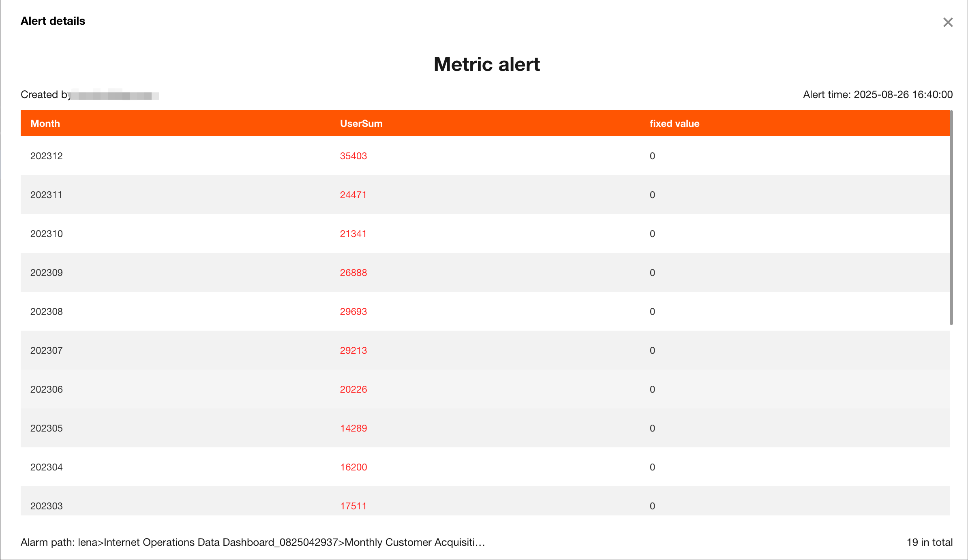Select the 202312 month cell

pos(46,156)
